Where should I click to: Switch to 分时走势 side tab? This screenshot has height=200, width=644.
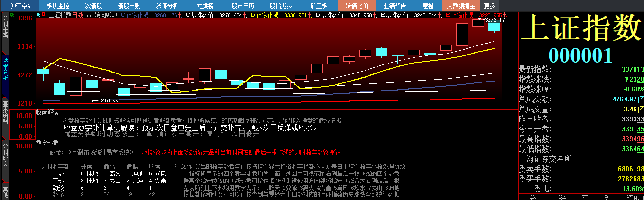pos(6,27)
